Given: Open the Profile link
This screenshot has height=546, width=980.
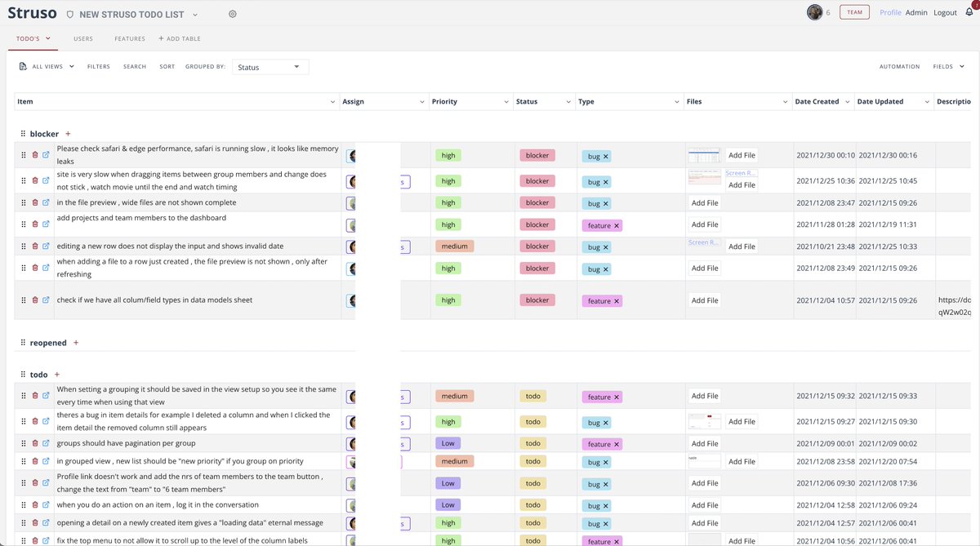Looking at the screenshot, I should click(x=890, y=12).
